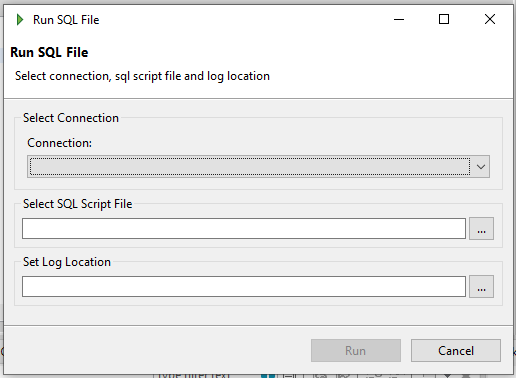This screenshot has width=516, height=378.
Task: Click the description about connection and log location
Action: click(x=142, y=76)
